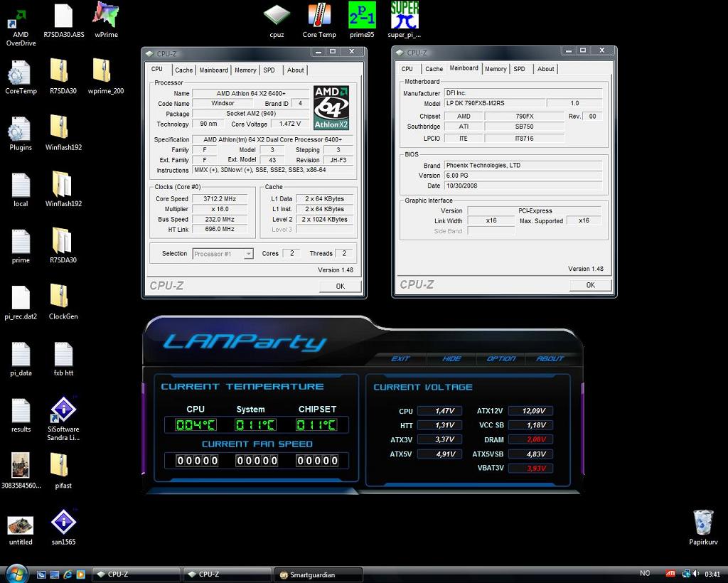The image size is (728, 583).
Task: Click OK in the right CPU-Z window
Action: coord(591,285)
